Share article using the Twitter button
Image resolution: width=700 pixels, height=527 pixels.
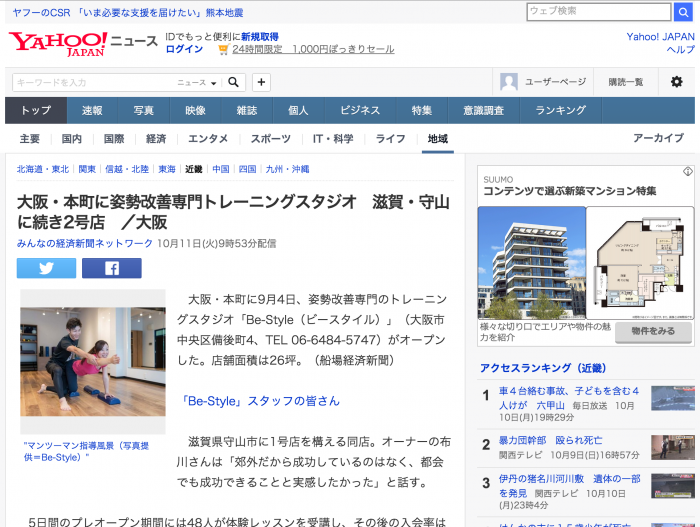(x=46, y=268)
